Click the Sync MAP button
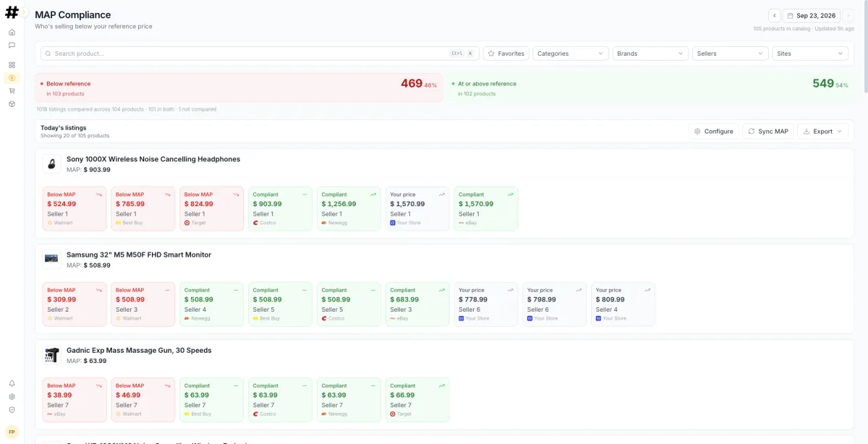 tap(768, 132)
